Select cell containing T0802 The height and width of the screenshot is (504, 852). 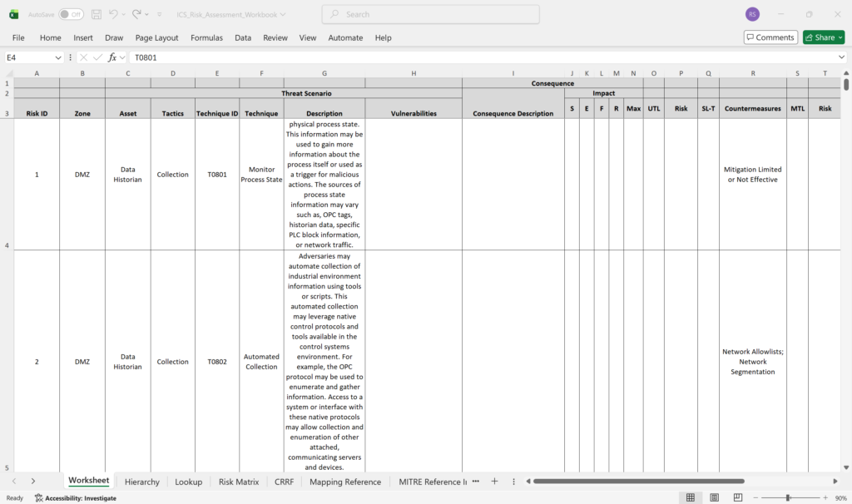pyautogui.click(x=217, y=362)
